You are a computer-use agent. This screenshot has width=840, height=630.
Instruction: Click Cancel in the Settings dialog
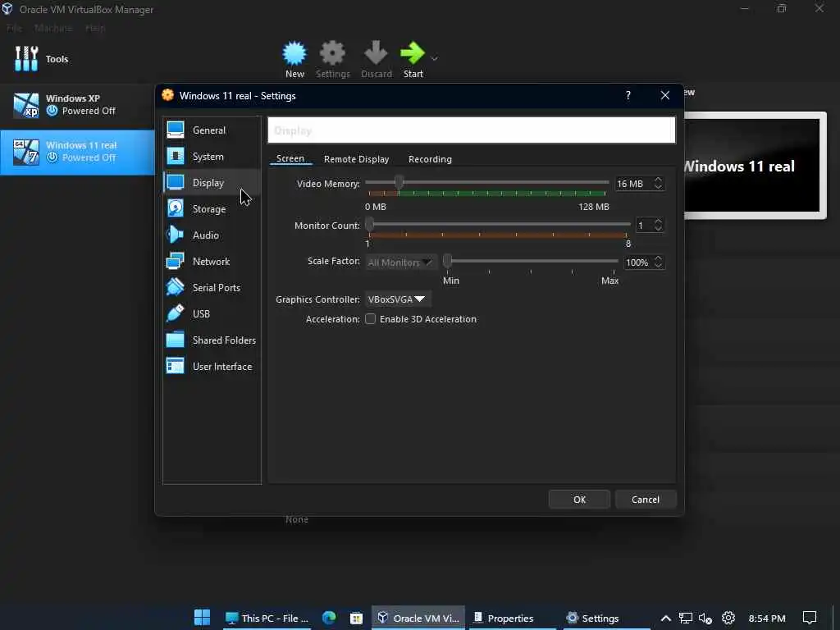point(646,500)
